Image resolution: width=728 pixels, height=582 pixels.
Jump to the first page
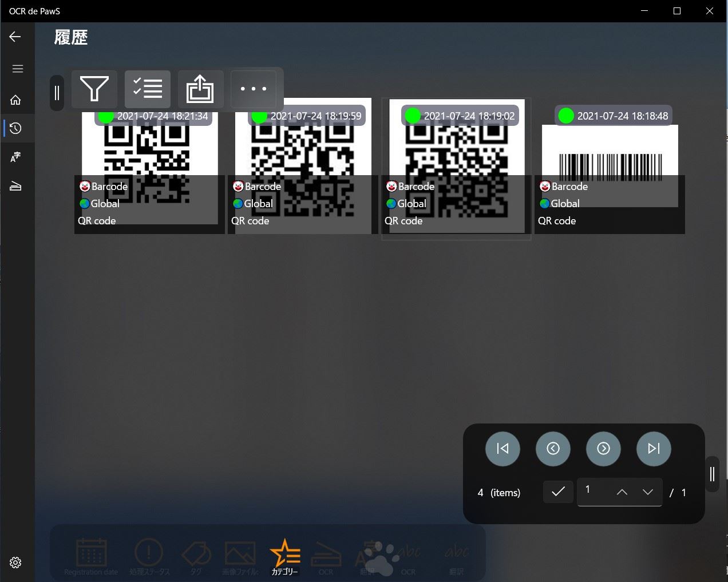pos(503,449)
